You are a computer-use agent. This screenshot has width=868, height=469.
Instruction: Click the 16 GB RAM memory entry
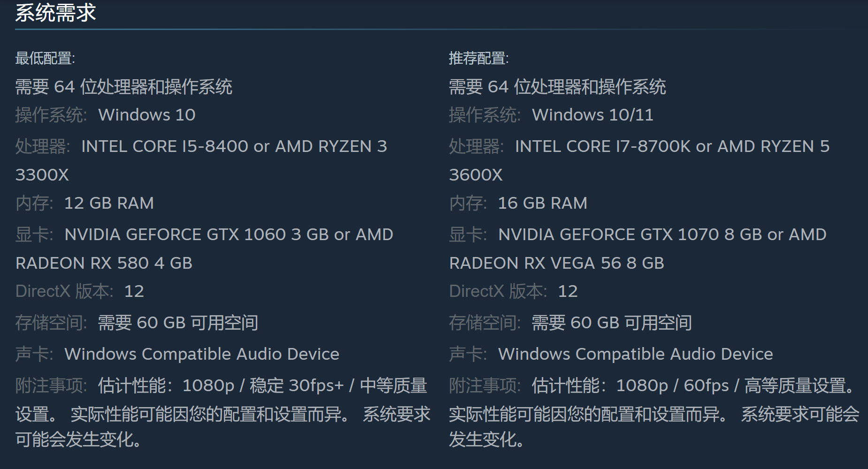click(542, 203)
